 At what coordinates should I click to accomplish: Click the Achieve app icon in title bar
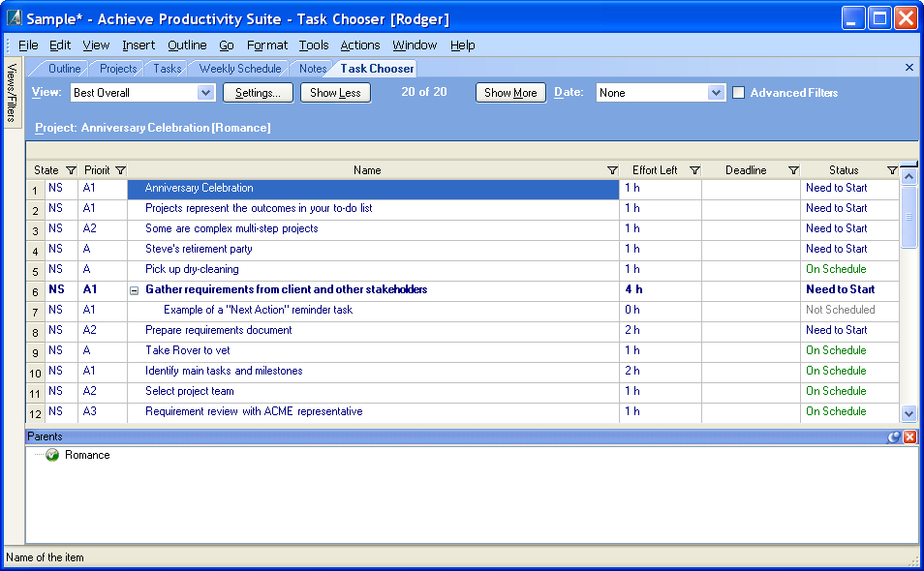point(15,18)
